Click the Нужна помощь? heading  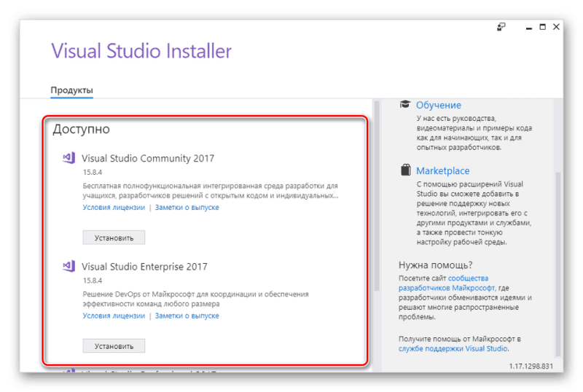pyautogui.click(x=435, y=264)
